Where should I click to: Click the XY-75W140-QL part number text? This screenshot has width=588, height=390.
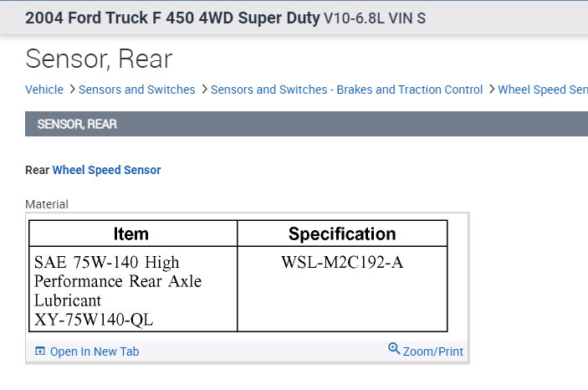pyautogui.click(x=94, y=319)
